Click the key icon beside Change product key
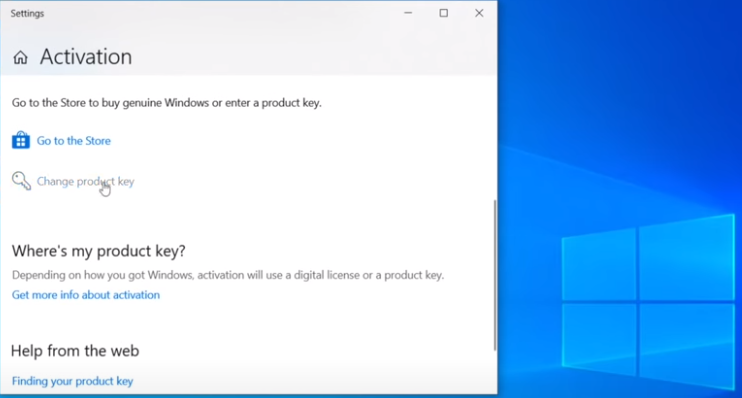The width and height of the screenshot is (742, 398). (21, 181)
